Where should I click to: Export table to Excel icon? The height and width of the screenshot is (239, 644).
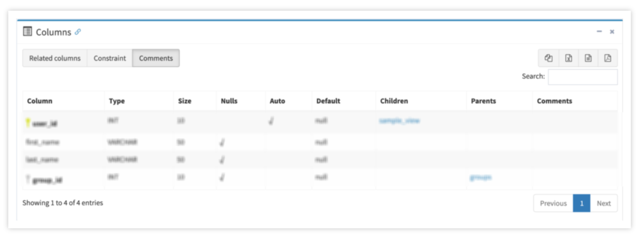click(x=568, y=58)
